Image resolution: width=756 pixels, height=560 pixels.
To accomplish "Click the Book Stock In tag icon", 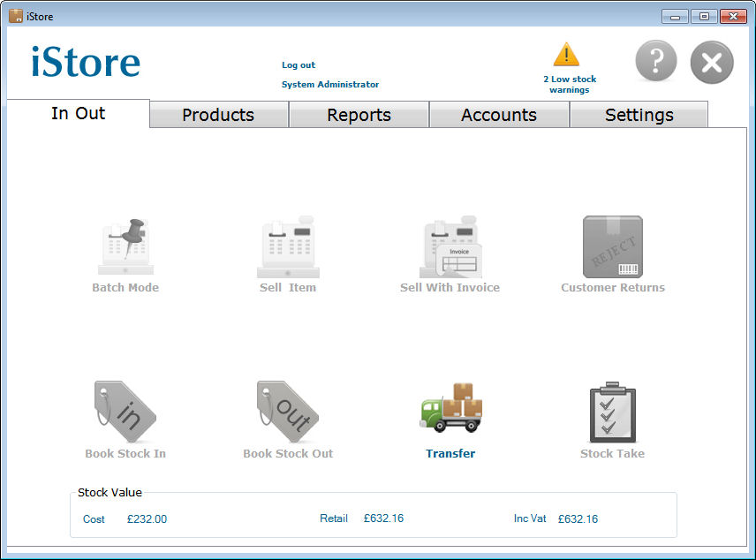I will click(125, 412).
